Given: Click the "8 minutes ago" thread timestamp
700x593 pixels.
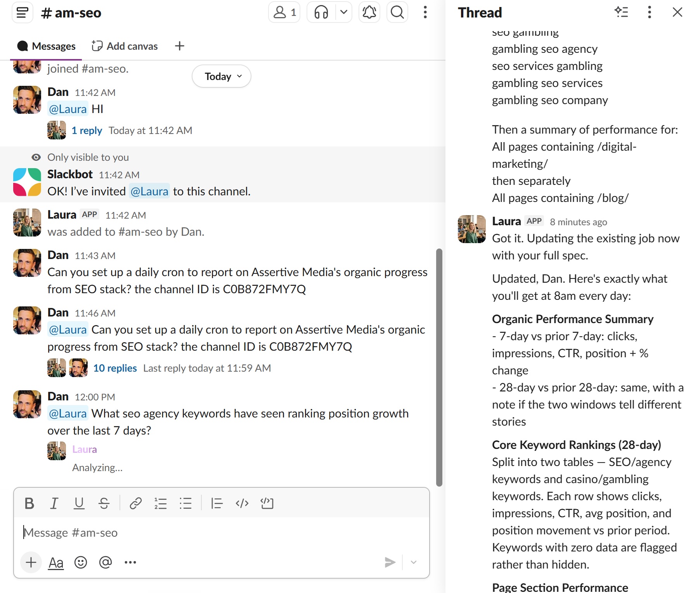Looking at the screenshot, I should point(578,222).
